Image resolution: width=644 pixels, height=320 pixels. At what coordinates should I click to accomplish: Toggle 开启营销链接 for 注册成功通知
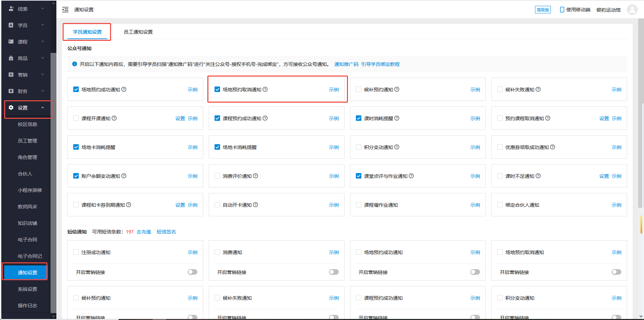tap(192, 272)
